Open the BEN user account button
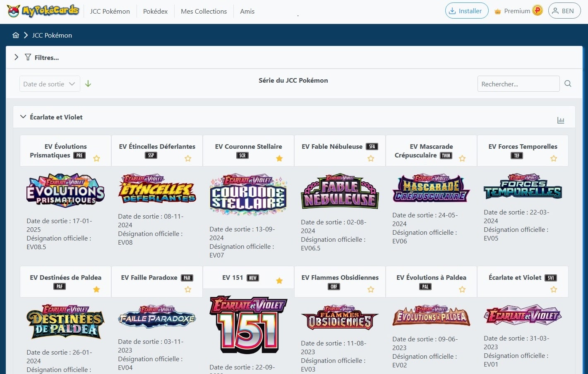 point(564,11)
